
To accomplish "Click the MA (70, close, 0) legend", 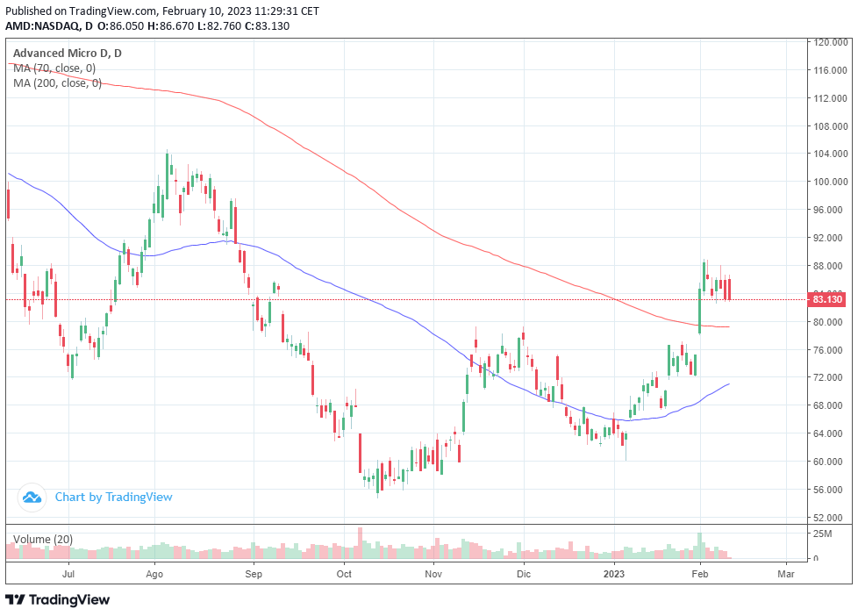I will click(x=54, y=68).
